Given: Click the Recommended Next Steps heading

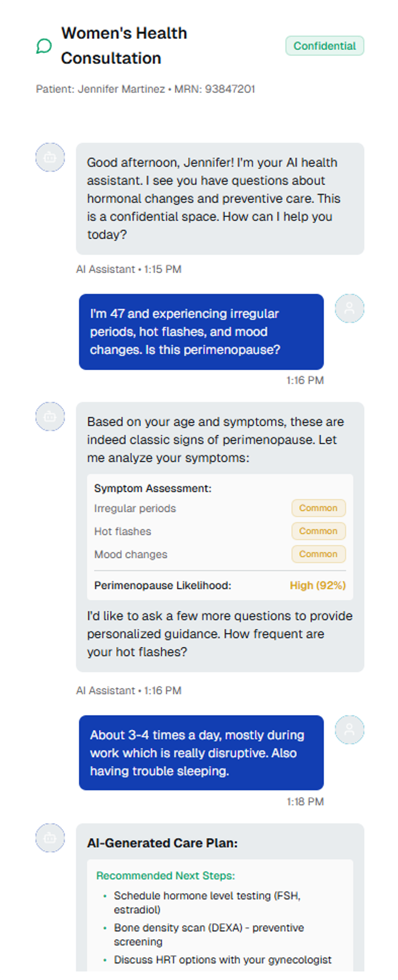Looking at the screenshot, I should pos(165,876).
